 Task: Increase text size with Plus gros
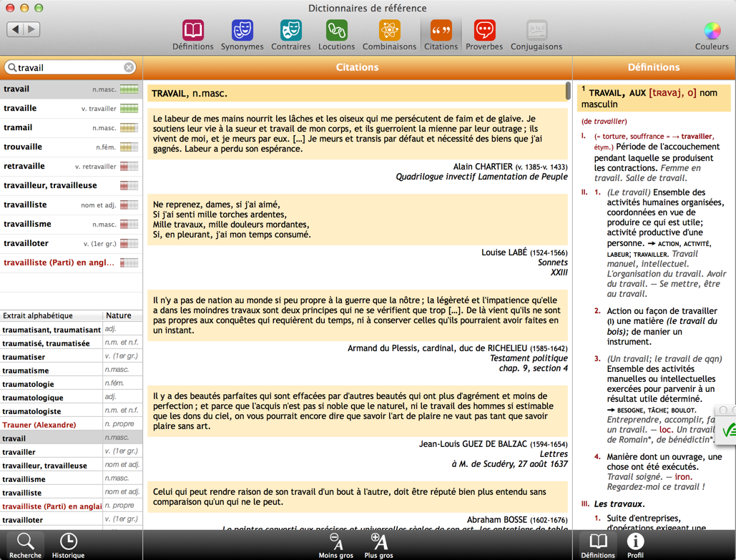378,546
